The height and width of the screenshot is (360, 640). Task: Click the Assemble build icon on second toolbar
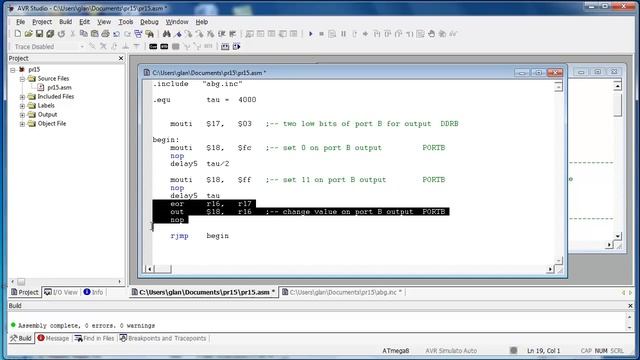pyautogui.click(x=225, y=47)
